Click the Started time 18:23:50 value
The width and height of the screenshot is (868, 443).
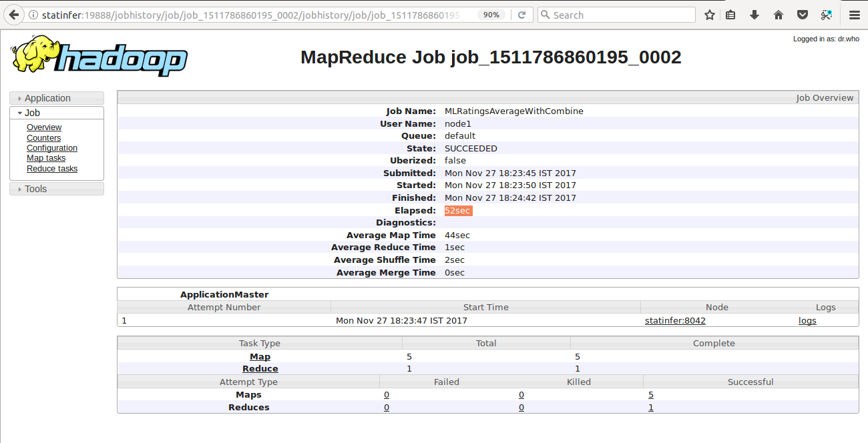[510, 185]
